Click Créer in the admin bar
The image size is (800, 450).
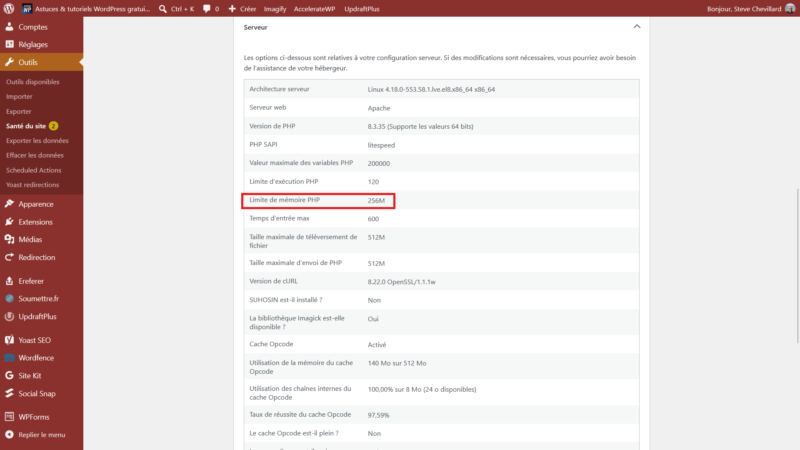248,9
